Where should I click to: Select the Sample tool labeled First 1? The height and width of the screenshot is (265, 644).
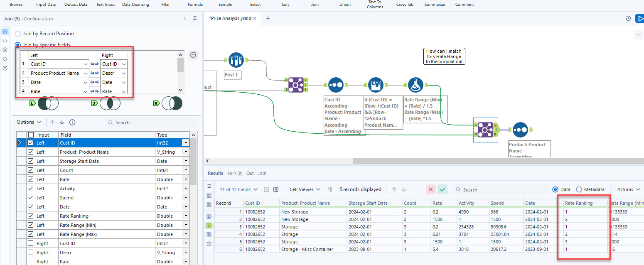tap(236, 60)
